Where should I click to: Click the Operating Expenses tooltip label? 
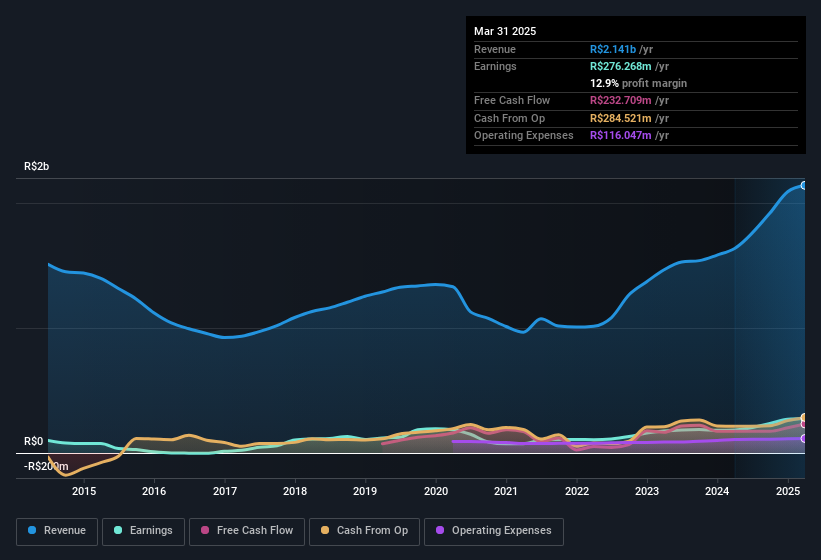click(524, 136)
